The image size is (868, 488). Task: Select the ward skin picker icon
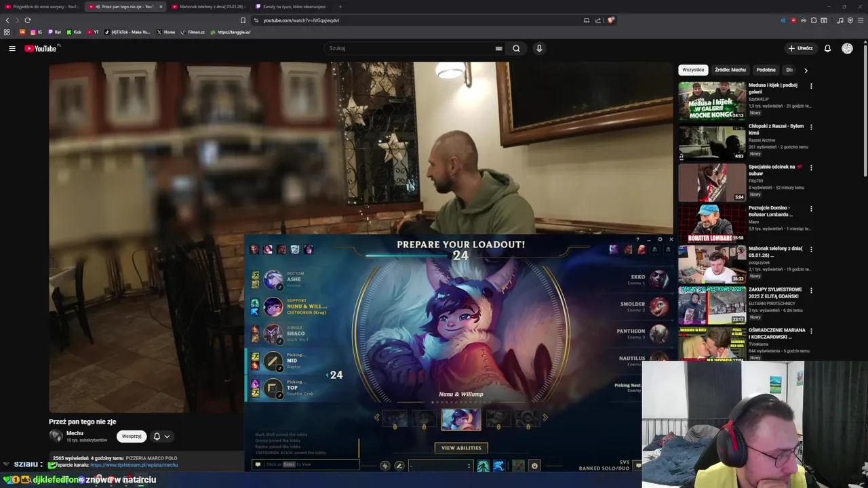pos(518,466)
